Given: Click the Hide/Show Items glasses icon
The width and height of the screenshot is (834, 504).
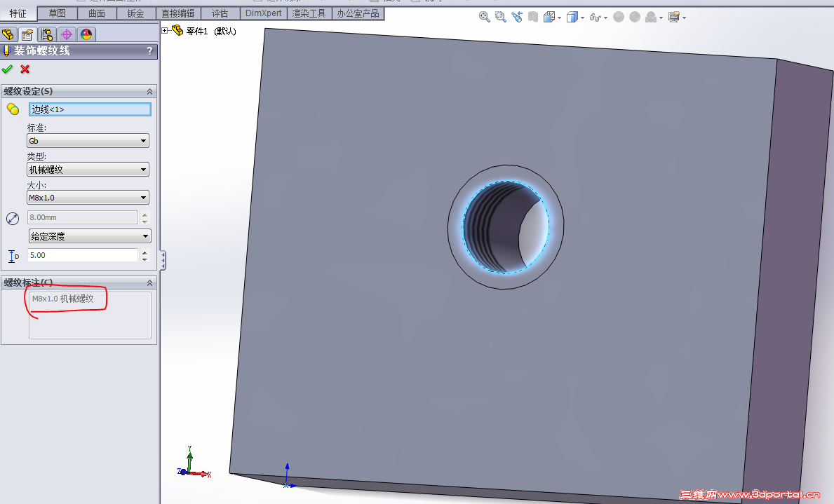Looking at the screenshot, I should pyautogui.click(x=595, y=18).
